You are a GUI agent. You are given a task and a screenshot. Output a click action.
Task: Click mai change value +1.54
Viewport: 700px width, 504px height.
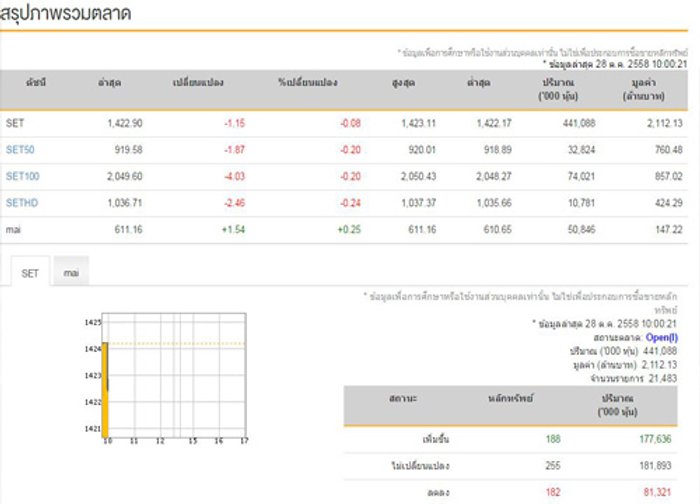coord(233,229)
